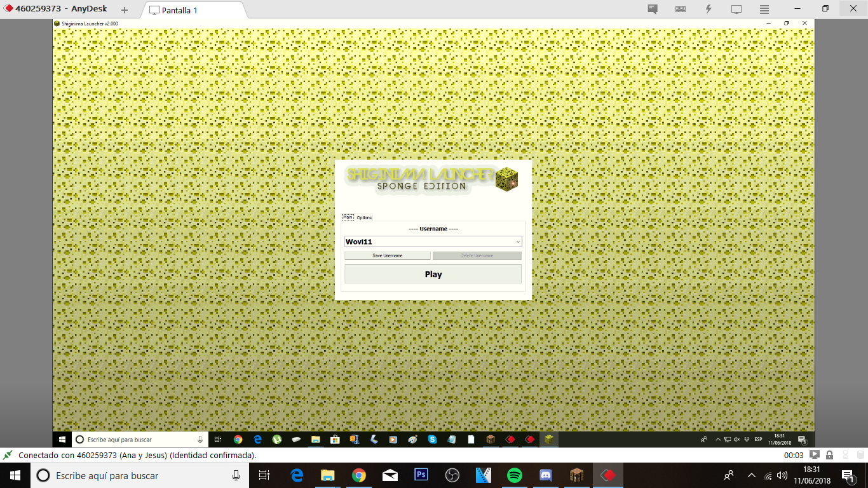The width and height of the screenshot is (868, 488).
Task: Open the AnyDesk hamburger menu
Action: (x=764, y=9)
